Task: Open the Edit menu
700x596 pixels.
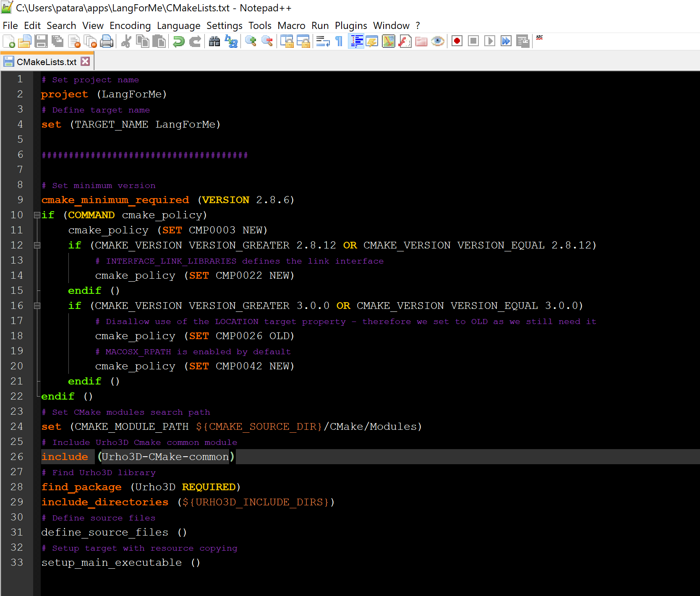Action: [x=32, y=26]
